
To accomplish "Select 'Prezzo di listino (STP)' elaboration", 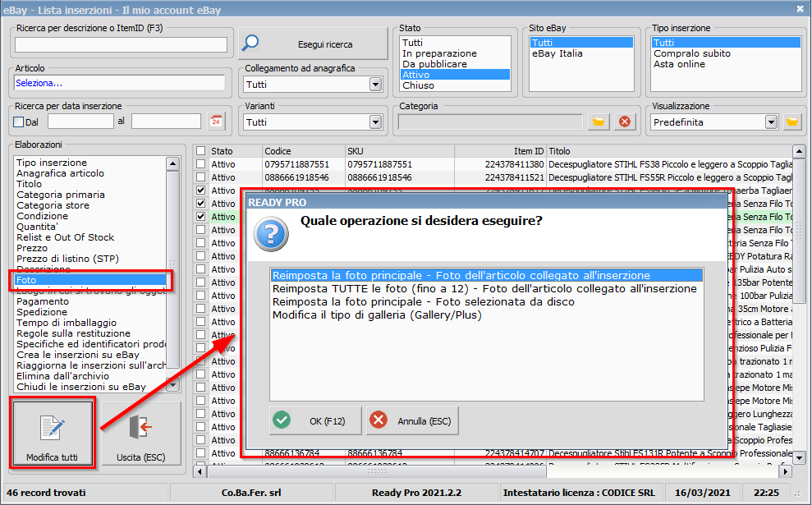I will 90,259.
